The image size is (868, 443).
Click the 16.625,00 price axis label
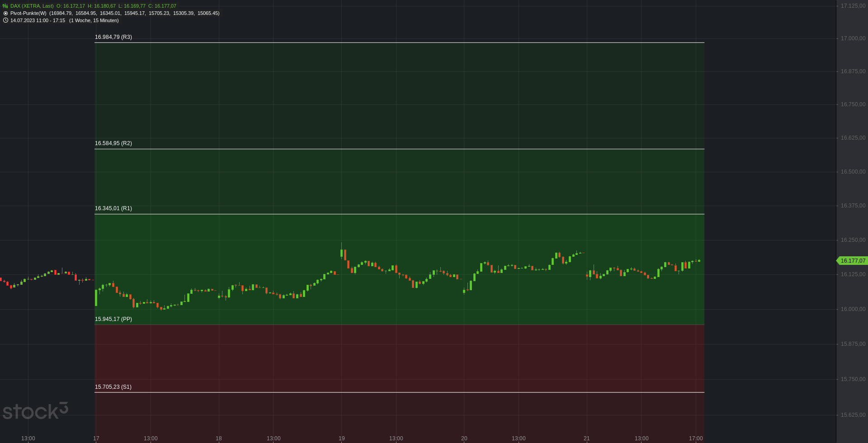(x=853, y=138)
